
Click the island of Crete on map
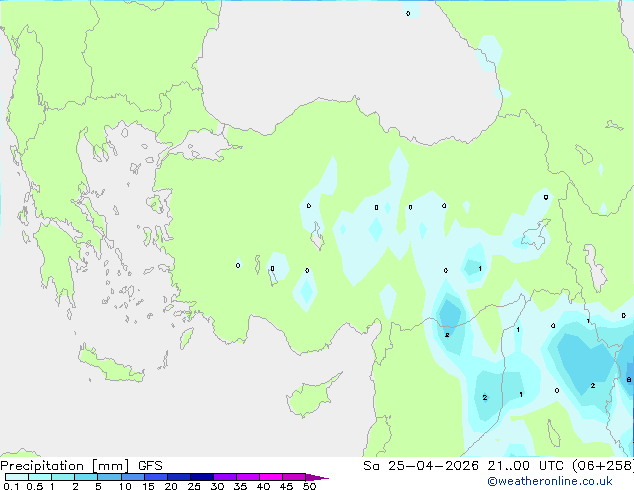109,366
